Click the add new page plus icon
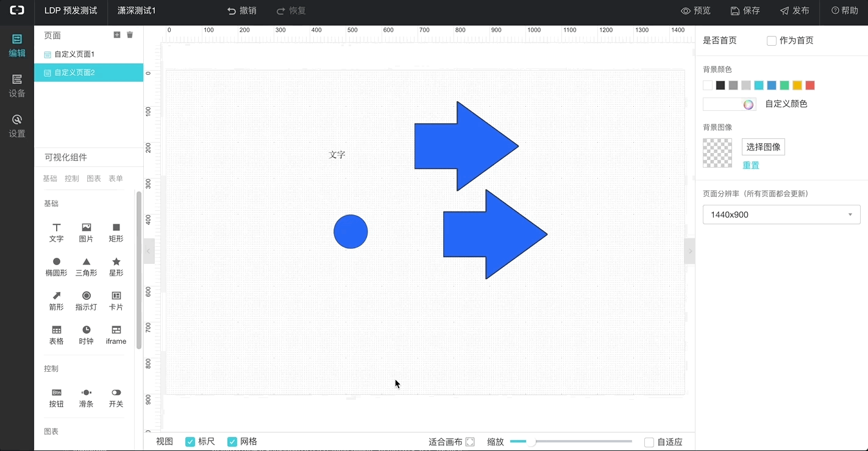 point(117,35)
